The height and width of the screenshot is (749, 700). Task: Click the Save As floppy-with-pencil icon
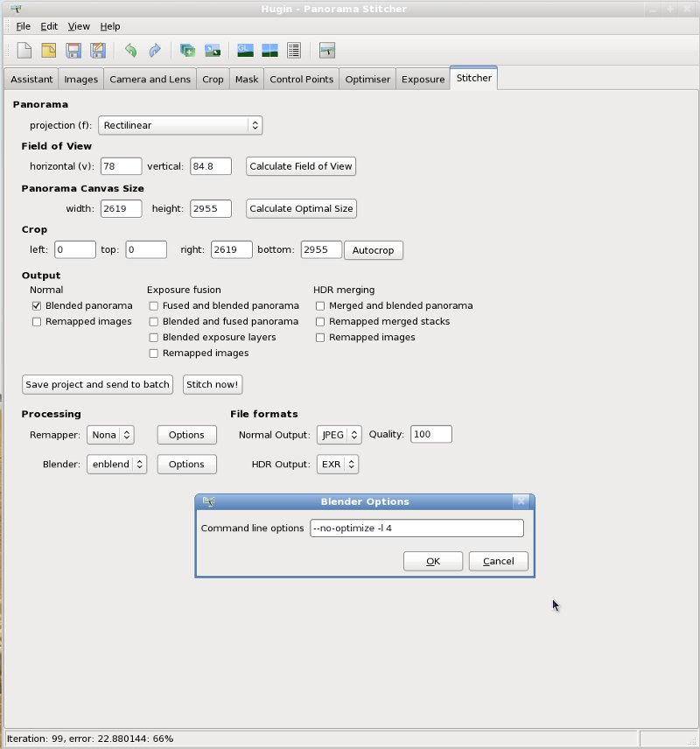(98, 50)
